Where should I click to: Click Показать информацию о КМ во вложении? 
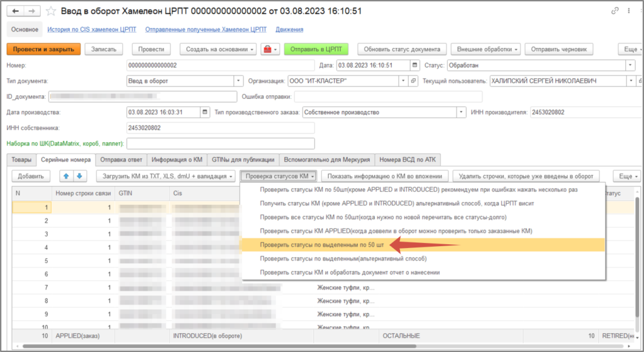click(385, 176)
